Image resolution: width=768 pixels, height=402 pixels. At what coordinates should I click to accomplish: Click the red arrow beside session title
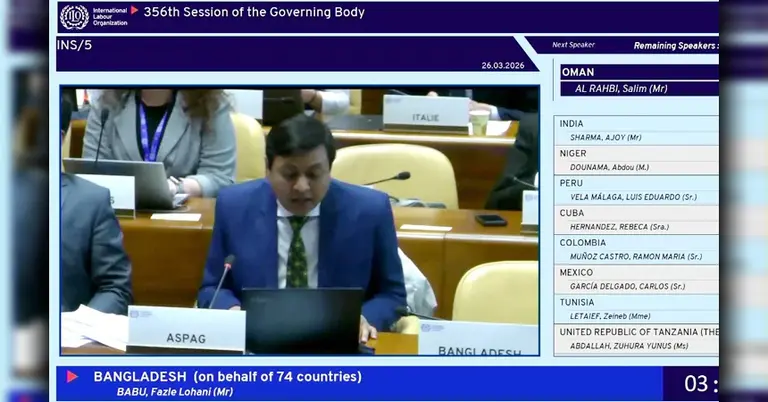134,11
